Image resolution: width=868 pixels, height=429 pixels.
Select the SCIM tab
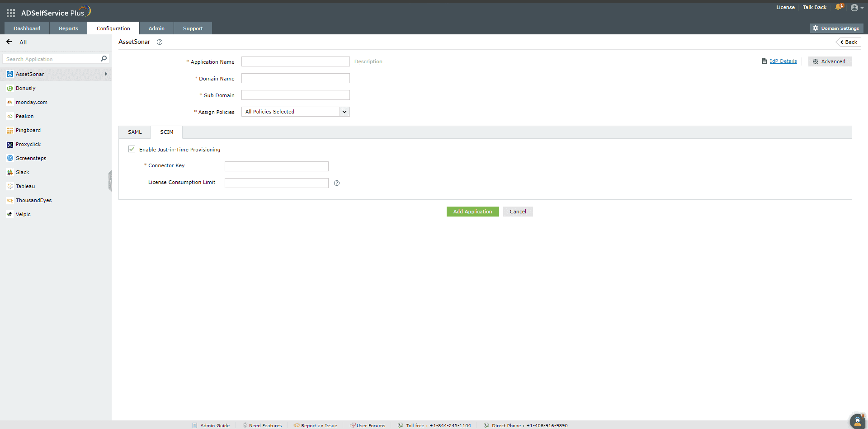(x=167, y=132)
